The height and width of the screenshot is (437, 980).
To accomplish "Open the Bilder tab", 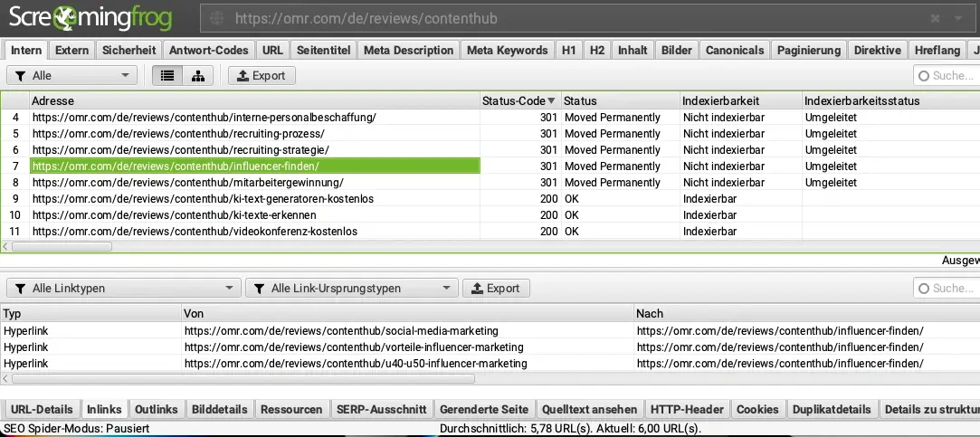I will pos(677,50).
